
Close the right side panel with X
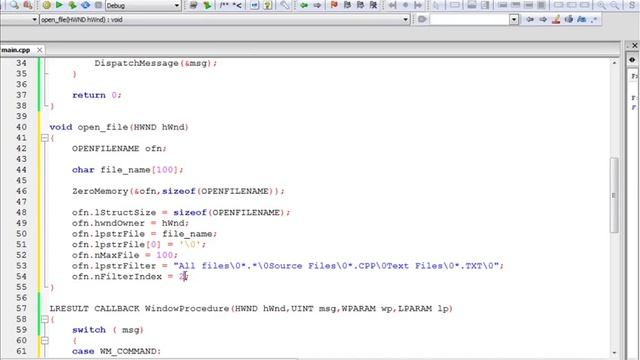[x=635, y=45]
